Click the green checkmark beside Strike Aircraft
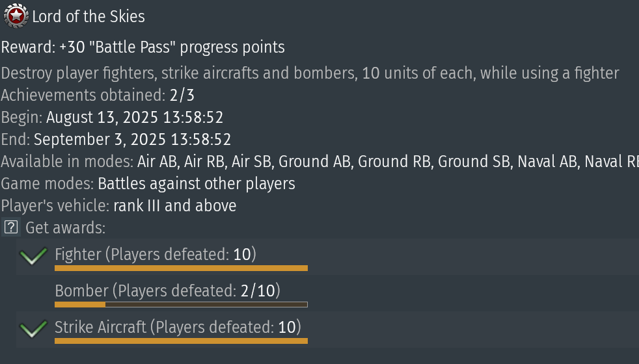 click(33, 328)
